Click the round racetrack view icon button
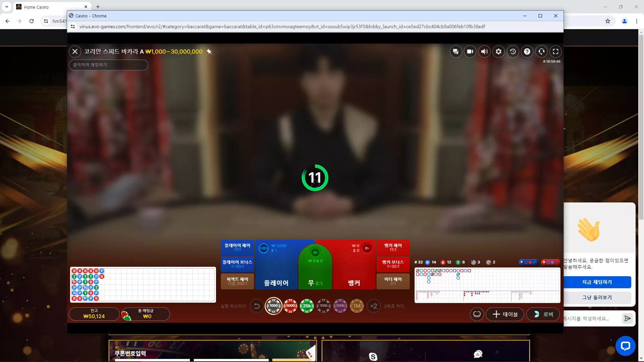644x362 pixels. 477,314
